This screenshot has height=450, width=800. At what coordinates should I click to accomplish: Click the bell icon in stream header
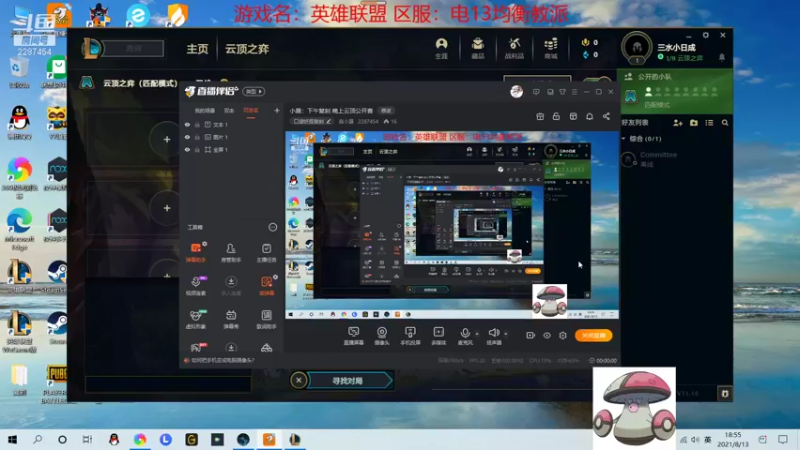[589, 116]
